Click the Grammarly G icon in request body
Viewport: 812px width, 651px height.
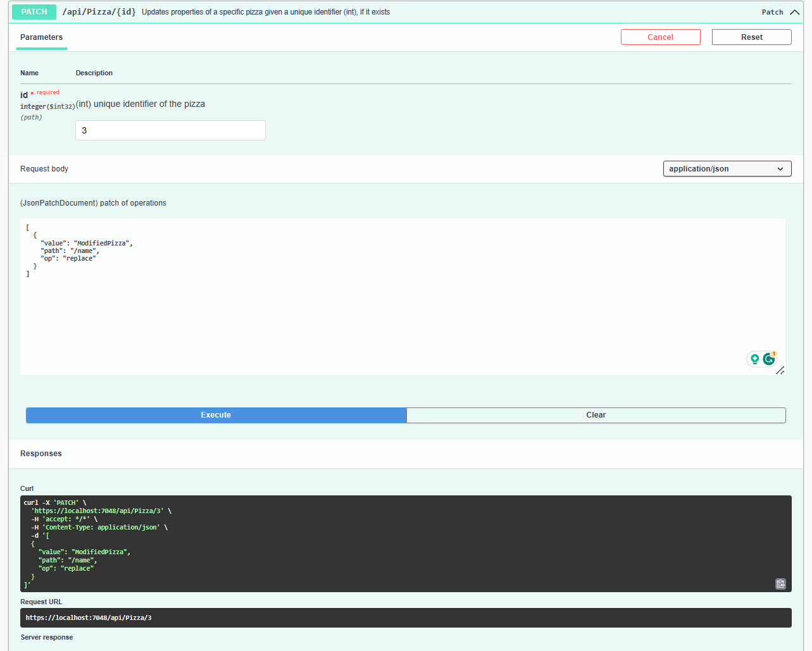coord(768,359)
